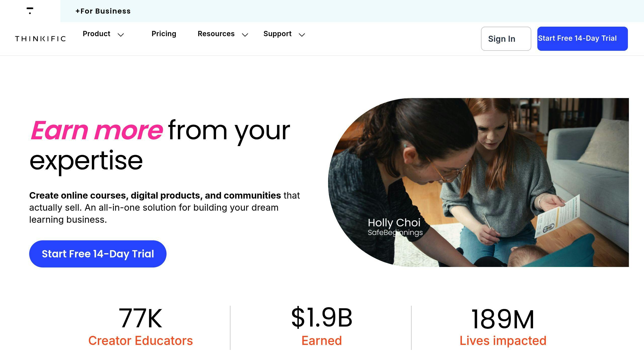
Task: Switch to the +For Business tab
Action: tap(103, 11)
